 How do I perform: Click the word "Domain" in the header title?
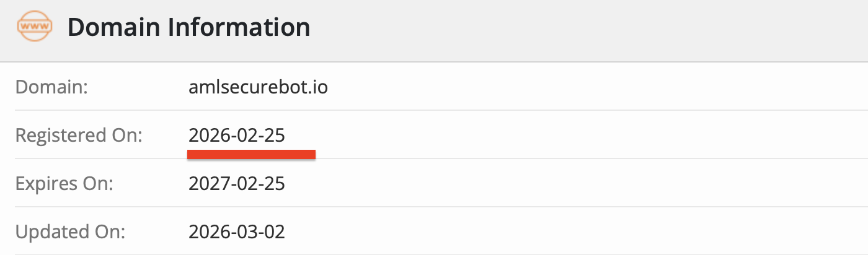pyautogui.click(x=104, y=28)
